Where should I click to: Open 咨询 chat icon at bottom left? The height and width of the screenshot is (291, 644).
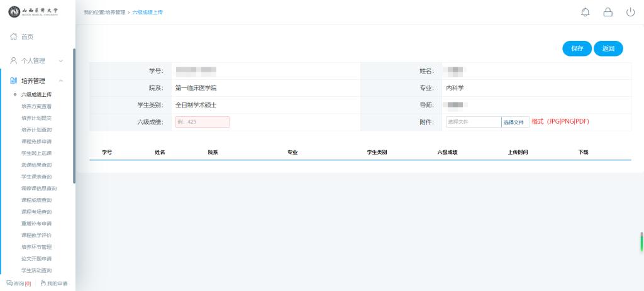click(9, 283)
